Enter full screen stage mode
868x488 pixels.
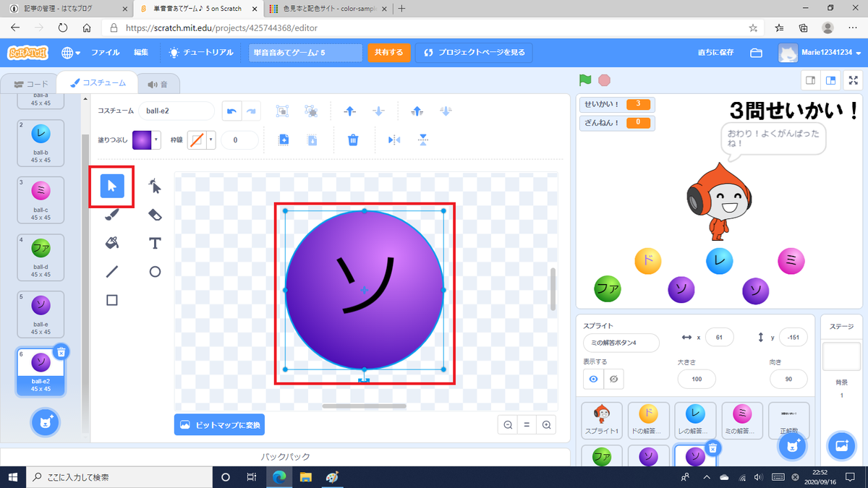(x=853, y=80)
